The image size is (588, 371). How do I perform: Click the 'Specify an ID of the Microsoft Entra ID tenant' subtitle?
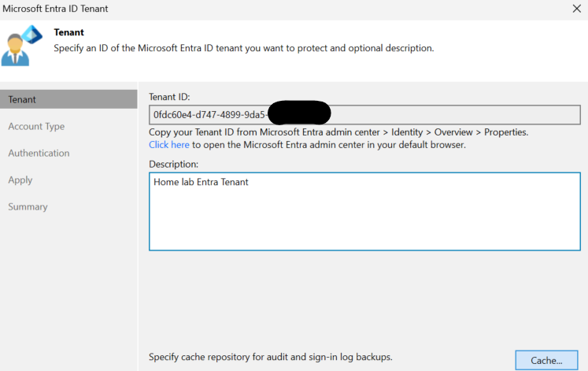coord(244,48)
